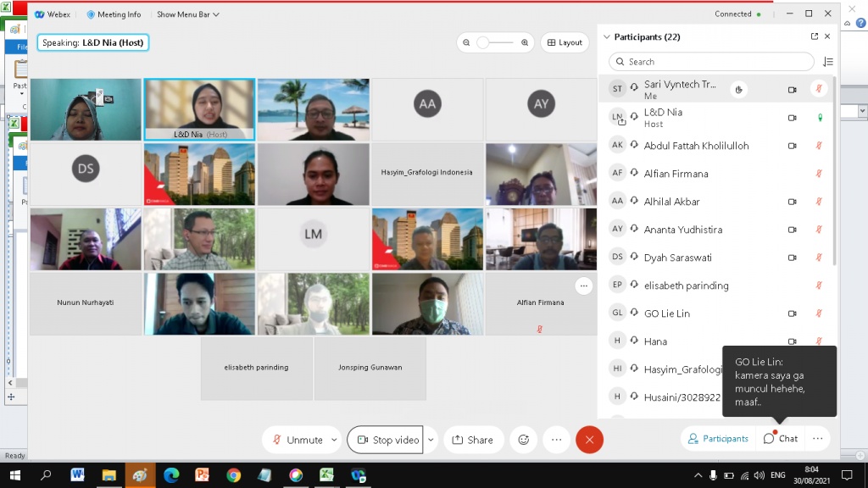Click the zoom-in magnifier icon
Screen dimensions: 868x488
point(525,42)
